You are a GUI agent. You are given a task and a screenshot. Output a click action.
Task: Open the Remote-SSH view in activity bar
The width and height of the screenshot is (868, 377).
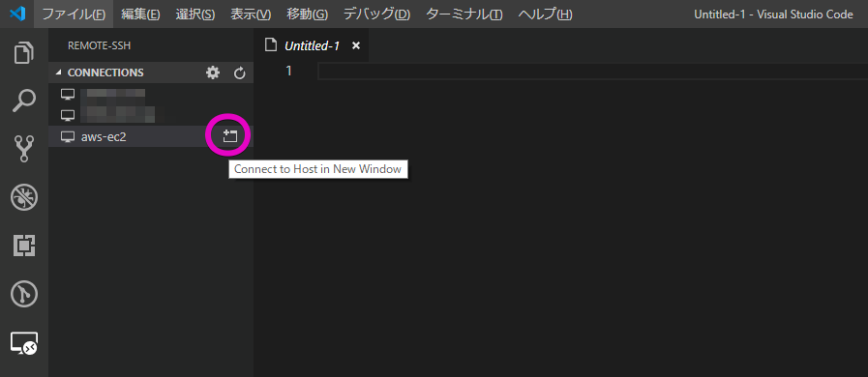click(24, 344)
